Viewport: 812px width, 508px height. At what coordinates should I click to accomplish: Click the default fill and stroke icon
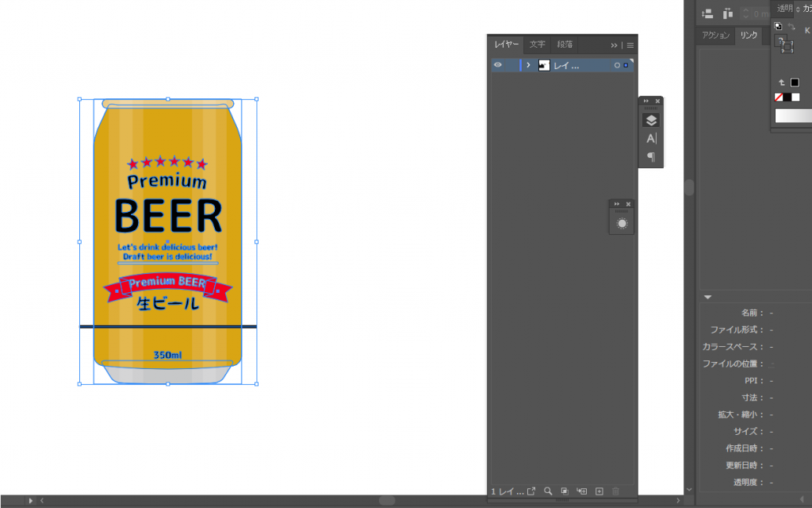click(x=778, y=26)
